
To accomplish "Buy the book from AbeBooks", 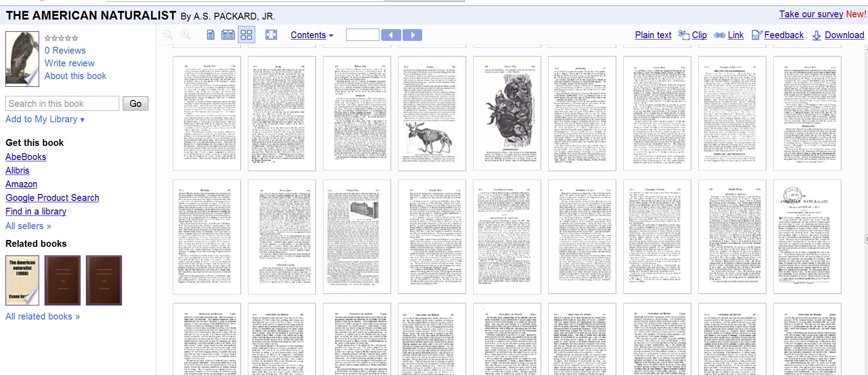I will [26, 157].
